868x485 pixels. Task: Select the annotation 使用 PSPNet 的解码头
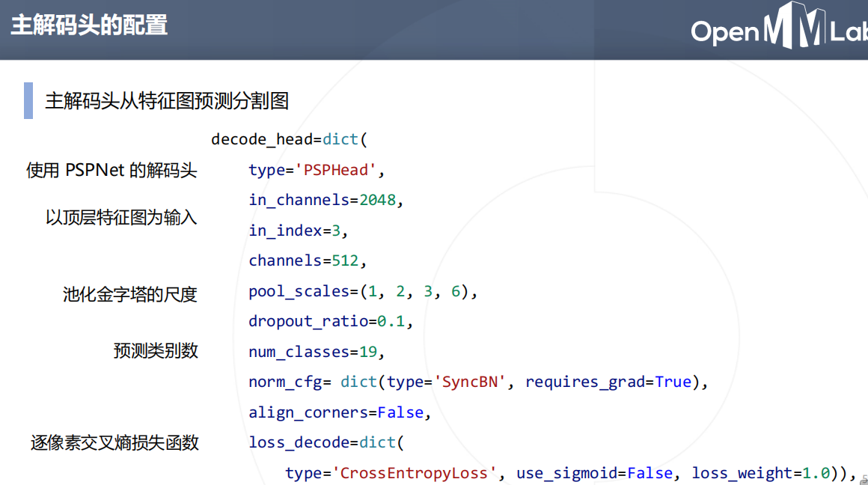coord(111,170)
